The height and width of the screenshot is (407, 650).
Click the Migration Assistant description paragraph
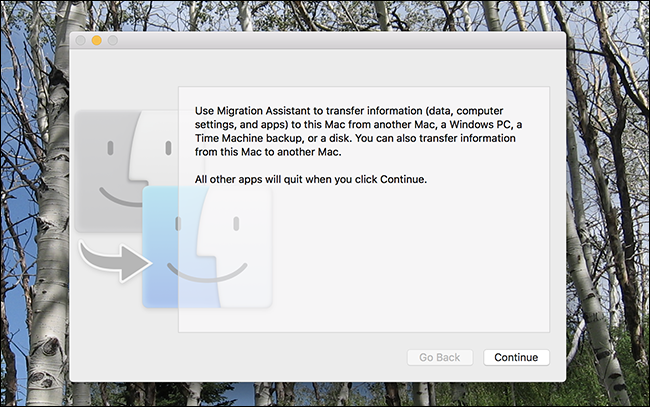(356, 131)
